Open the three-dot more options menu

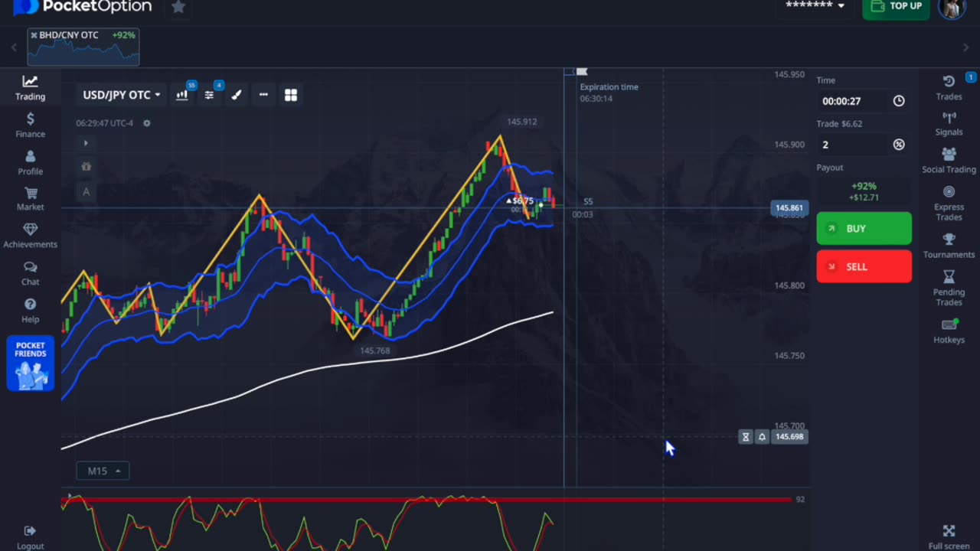pyautogui.click(x=263, y=95)
